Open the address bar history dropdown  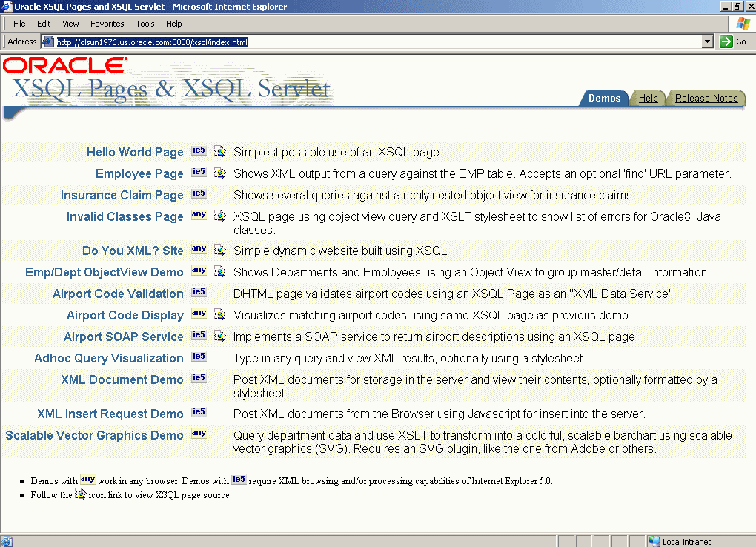click(707, 42)
